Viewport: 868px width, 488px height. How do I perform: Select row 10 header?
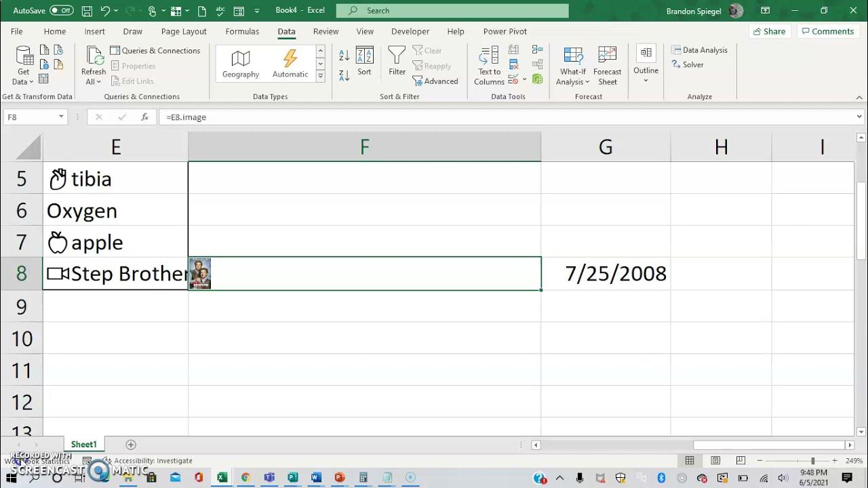(x=21, y=338)
